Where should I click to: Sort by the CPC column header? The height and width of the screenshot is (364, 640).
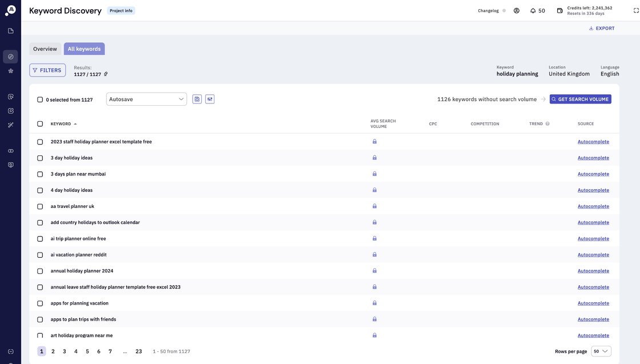[433, 123]
